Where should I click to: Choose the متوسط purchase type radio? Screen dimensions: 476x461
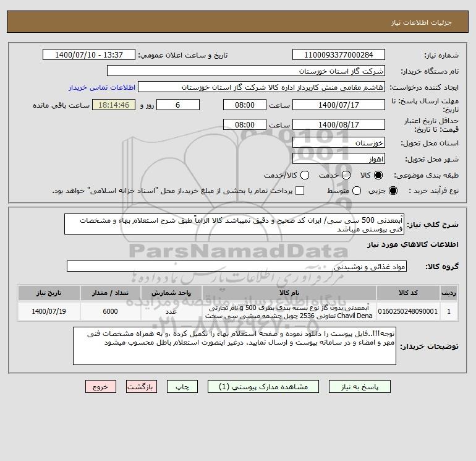pos(357,191)
